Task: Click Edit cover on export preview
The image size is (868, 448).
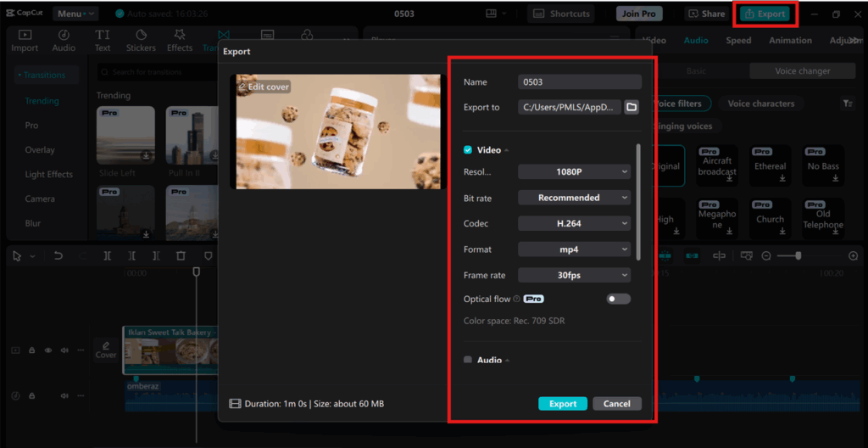Action: pyautogui.click(x=264, y=87)
